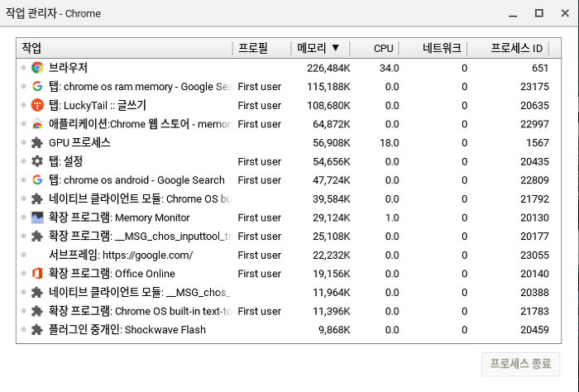Click the Google icon beside chrome os ram memory tab
This screenshot has height=392, width=579.
tap(37, 86)
